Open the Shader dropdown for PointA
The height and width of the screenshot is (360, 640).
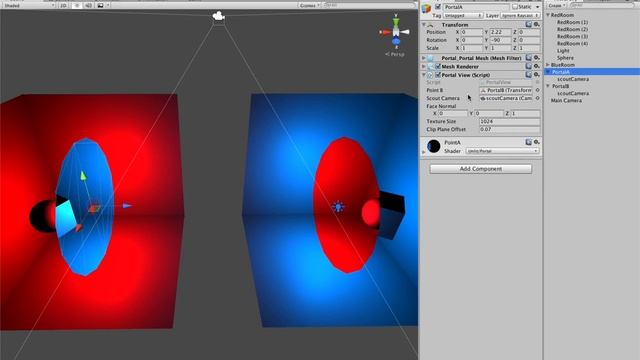pos(502,151)
